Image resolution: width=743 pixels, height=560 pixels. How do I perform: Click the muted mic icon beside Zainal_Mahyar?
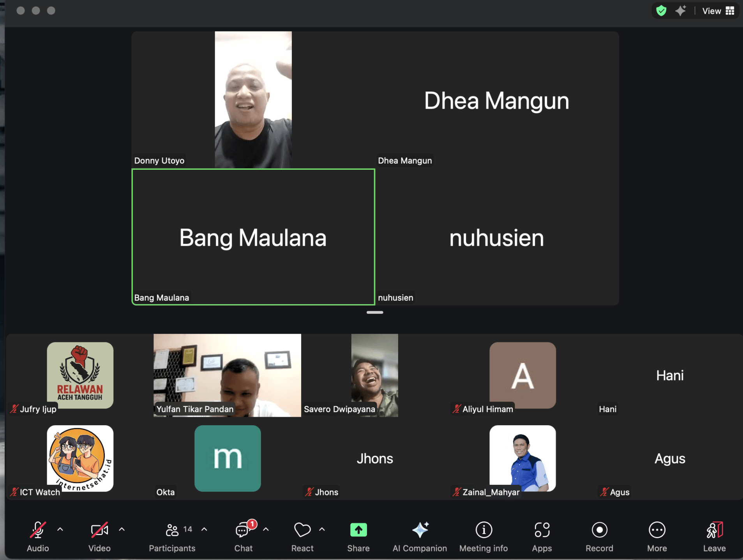[456, 492]
